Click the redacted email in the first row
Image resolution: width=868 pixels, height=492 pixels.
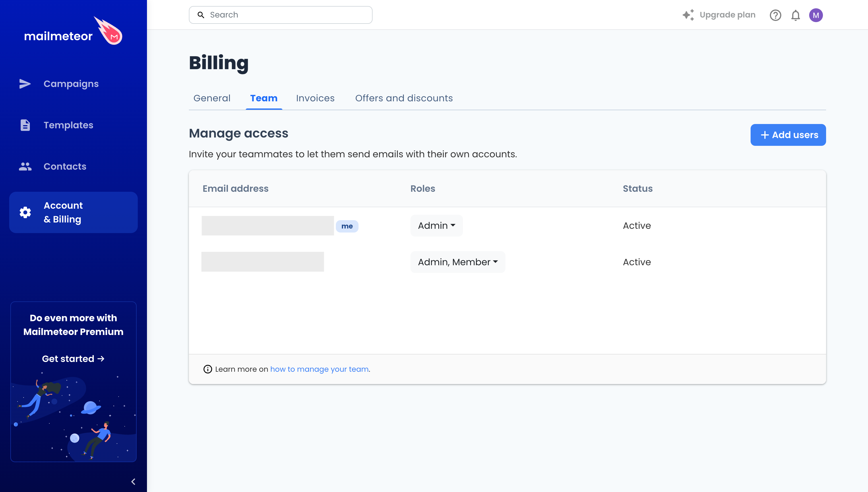point(268,226)
